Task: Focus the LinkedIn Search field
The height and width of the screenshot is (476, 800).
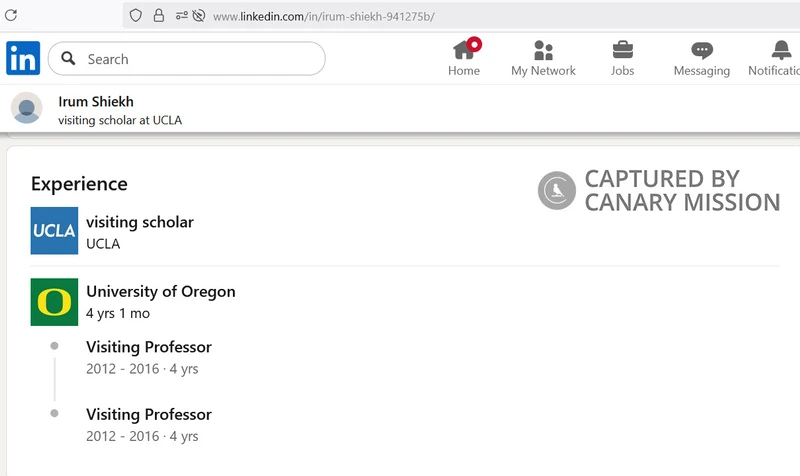Action: pos(187,59)
